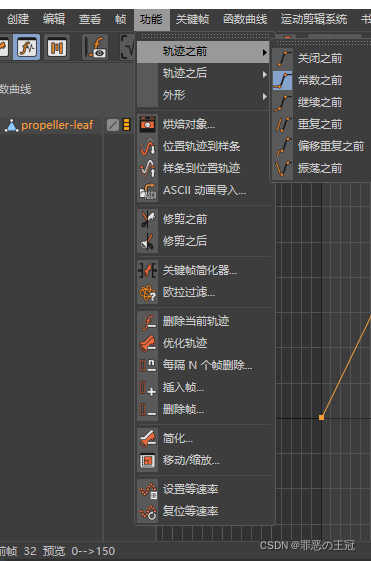Apply 欧拉过滤 command
This screenshot has width=371, height=561.
click(204, 292)
